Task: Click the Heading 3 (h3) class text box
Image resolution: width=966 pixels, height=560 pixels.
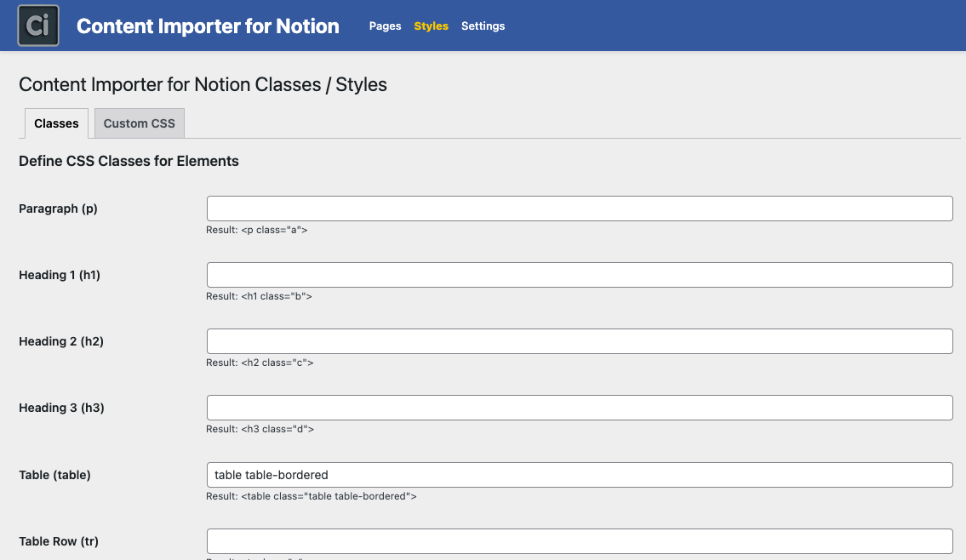Action: coord(579,408)
